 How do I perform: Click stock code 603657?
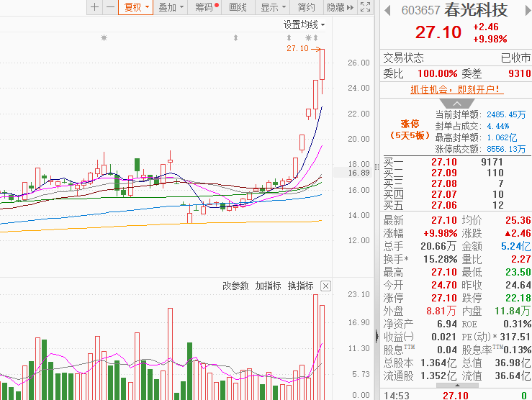coord(420,11)
